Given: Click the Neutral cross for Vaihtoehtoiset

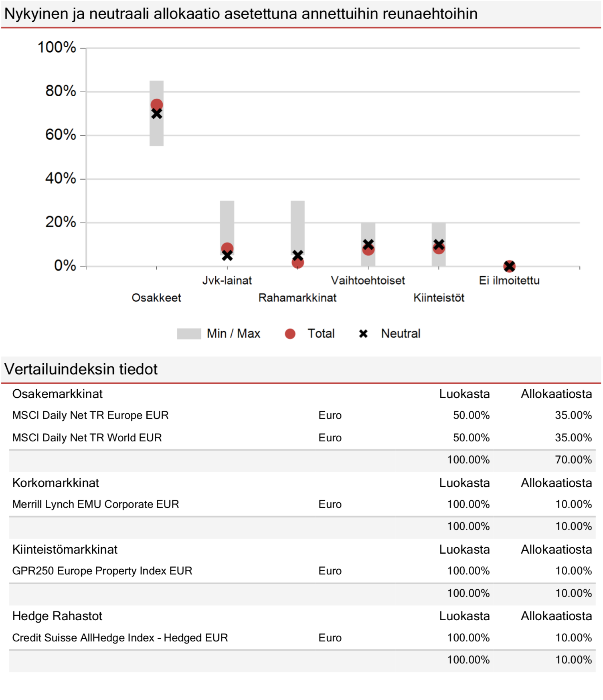Looking at the screenshot, I should 368,245.
